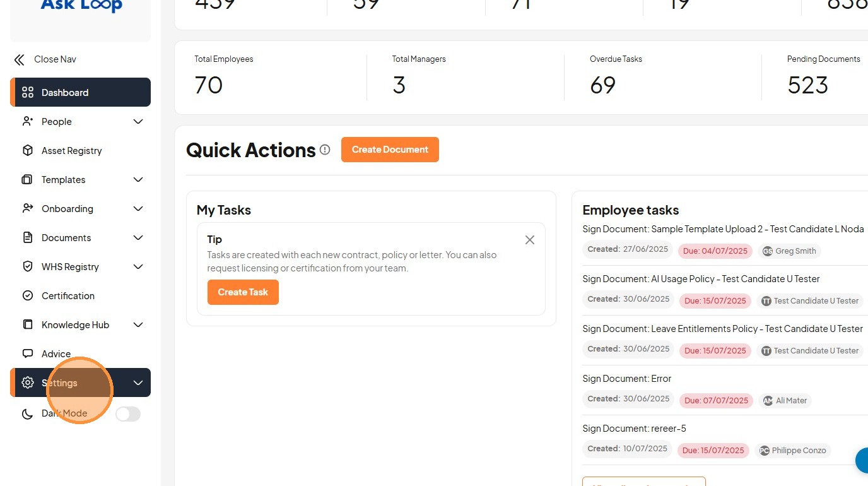868x486 pixels.
Task: Open the Sign Document: Error task
Action: 626,379
